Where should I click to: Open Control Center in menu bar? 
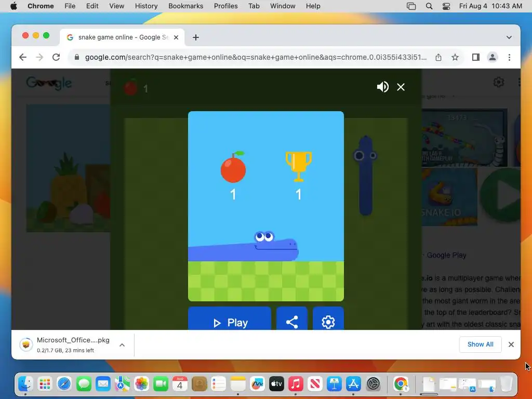(x=446, y=6)
